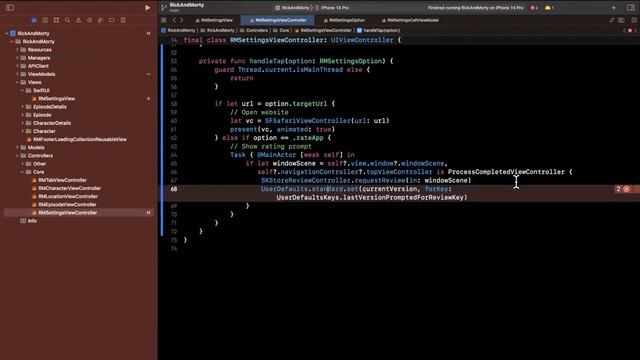This screenshot has height=360, width=640.
Task: Choose the iPhone 14 Pro run destination
Action: click(332, 8)
